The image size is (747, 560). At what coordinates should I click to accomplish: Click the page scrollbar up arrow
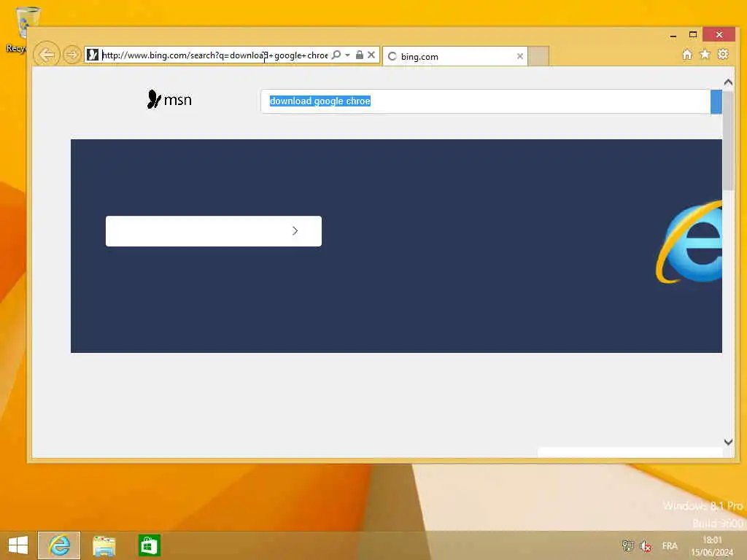pyautogui.click(x=728, y=82)
